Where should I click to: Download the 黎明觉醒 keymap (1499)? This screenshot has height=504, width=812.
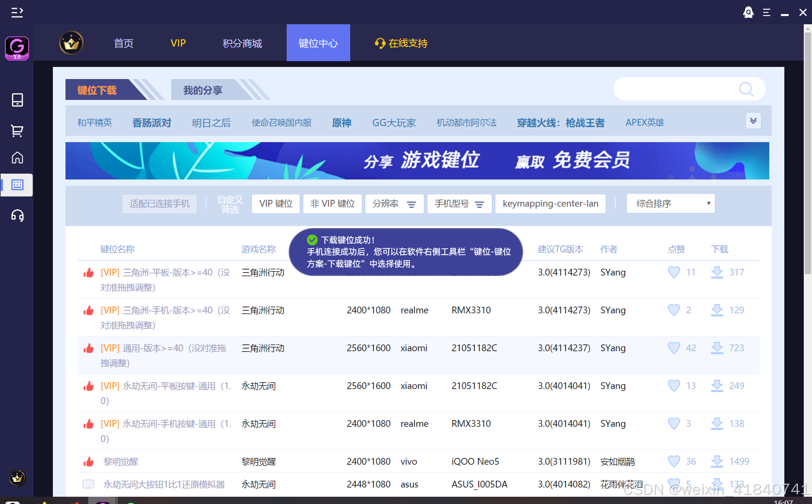(717, 461)
